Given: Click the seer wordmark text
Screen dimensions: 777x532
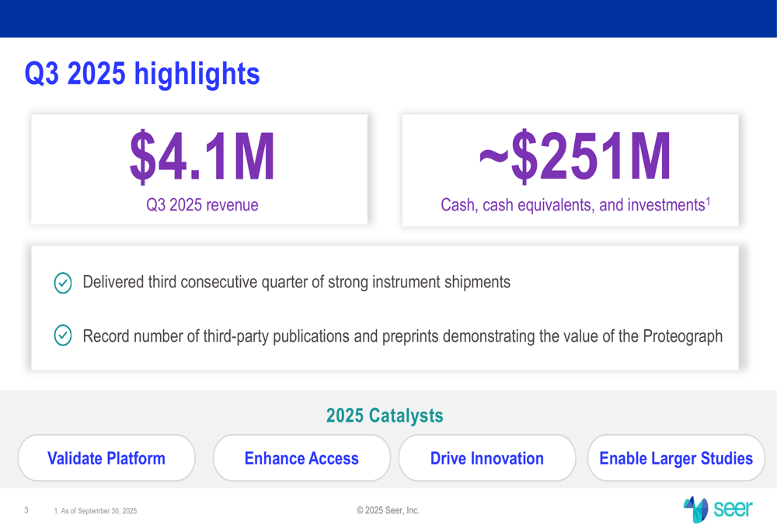Looking at the screenshot, I should pos(733,509).
